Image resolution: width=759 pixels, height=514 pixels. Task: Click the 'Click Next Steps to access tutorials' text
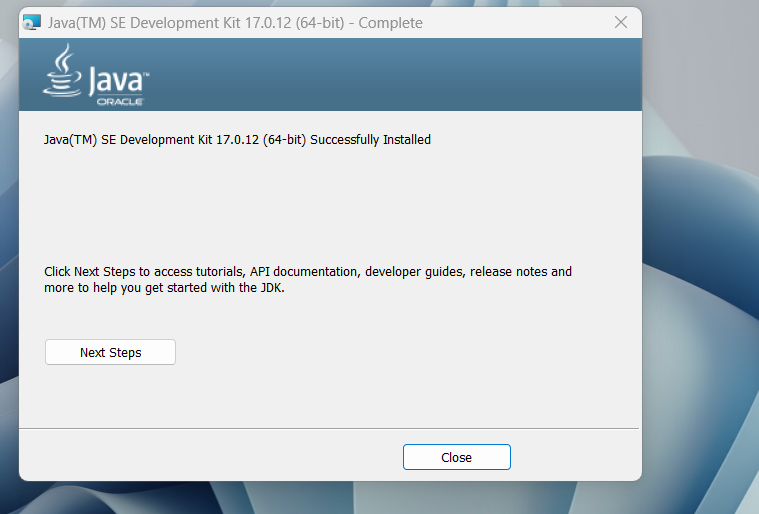coord(308,279)
